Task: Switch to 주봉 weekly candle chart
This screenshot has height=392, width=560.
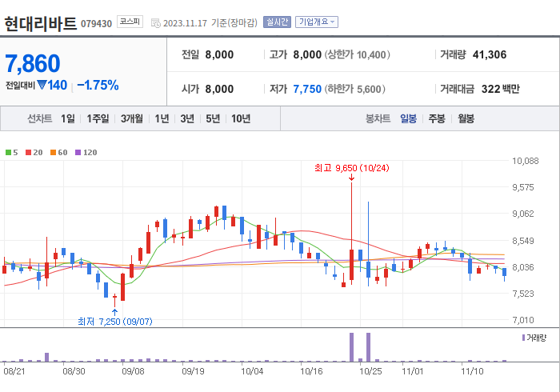Action: click(437, 118)
